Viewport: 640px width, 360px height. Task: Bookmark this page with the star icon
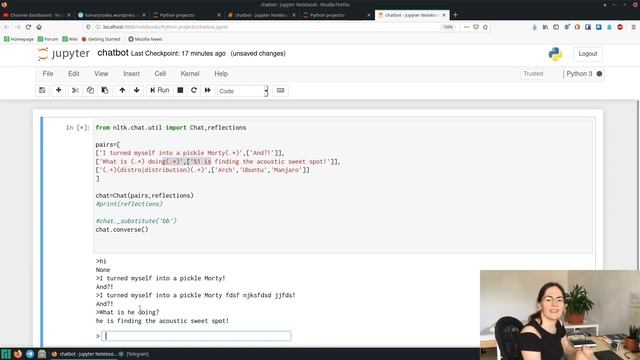[485, 27]
